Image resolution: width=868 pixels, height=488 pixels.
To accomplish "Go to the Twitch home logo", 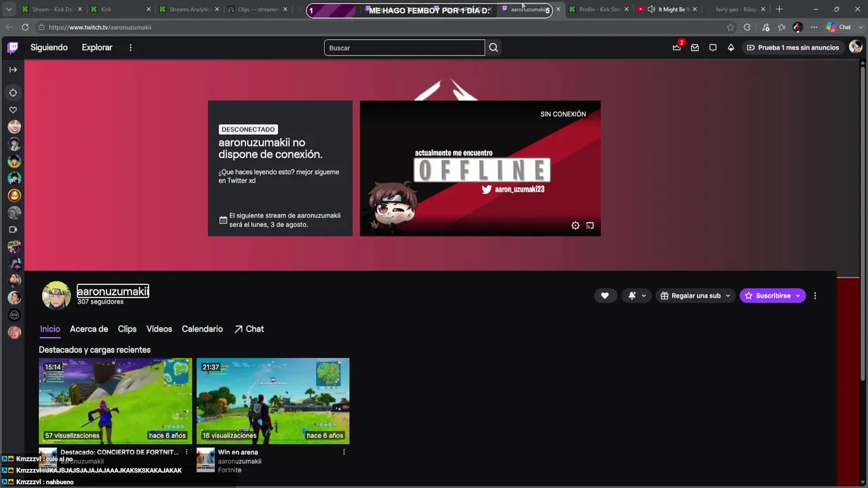I will pyautogui.click(x=13, y=47).
